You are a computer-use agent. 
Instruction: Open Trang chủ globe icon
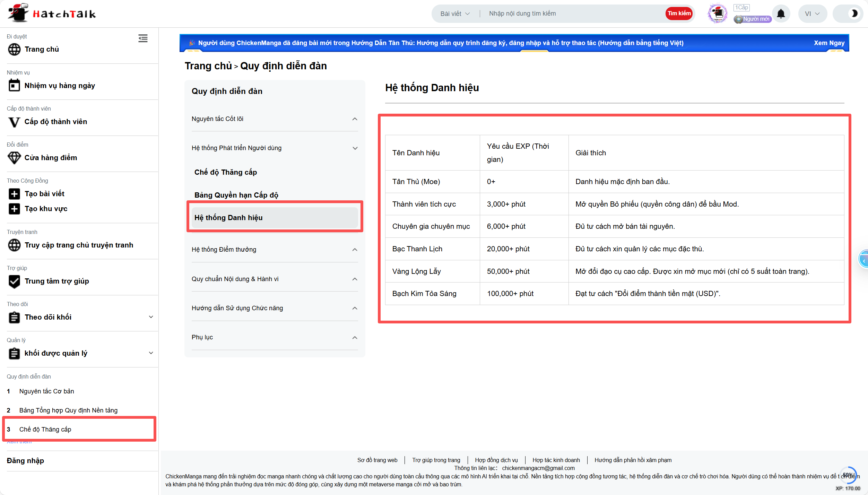pyautogui.click(x=14, y=49)
